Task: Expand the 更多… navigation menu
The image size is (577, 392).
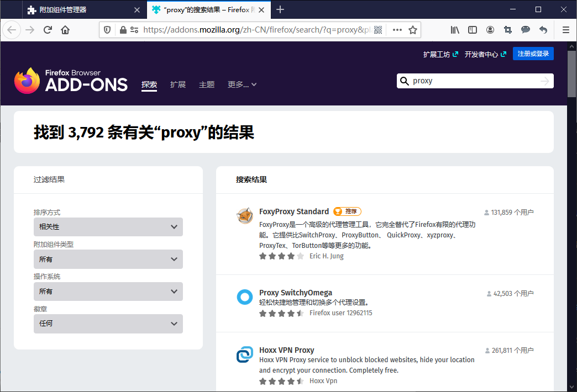Action: 242,84
